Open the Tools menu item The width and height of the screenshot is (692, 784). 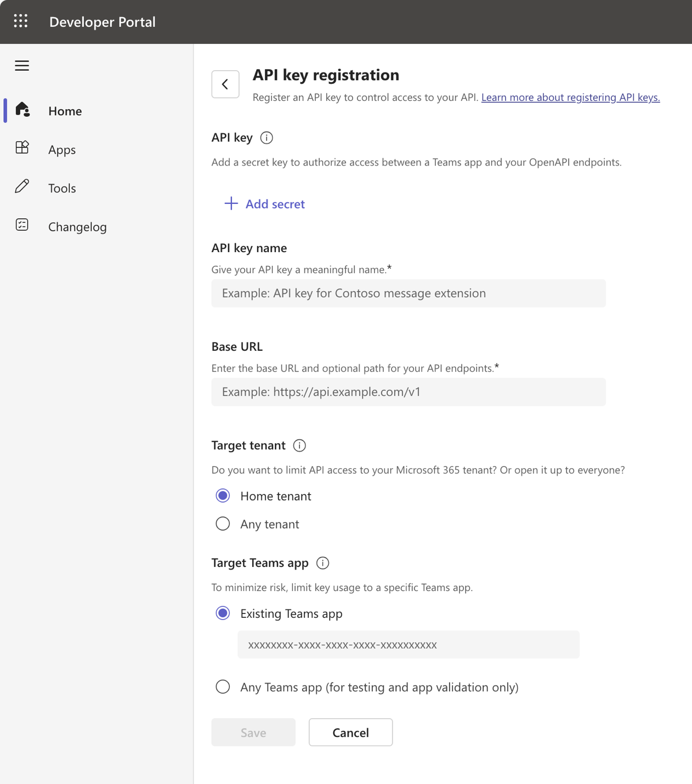click(62, 189)
